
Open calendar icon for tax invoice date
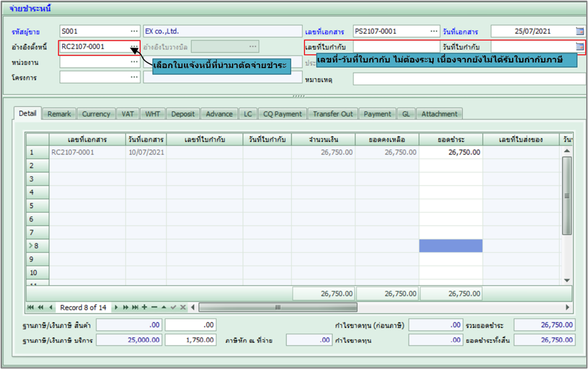pyautogui.click(x=579, y=47)
